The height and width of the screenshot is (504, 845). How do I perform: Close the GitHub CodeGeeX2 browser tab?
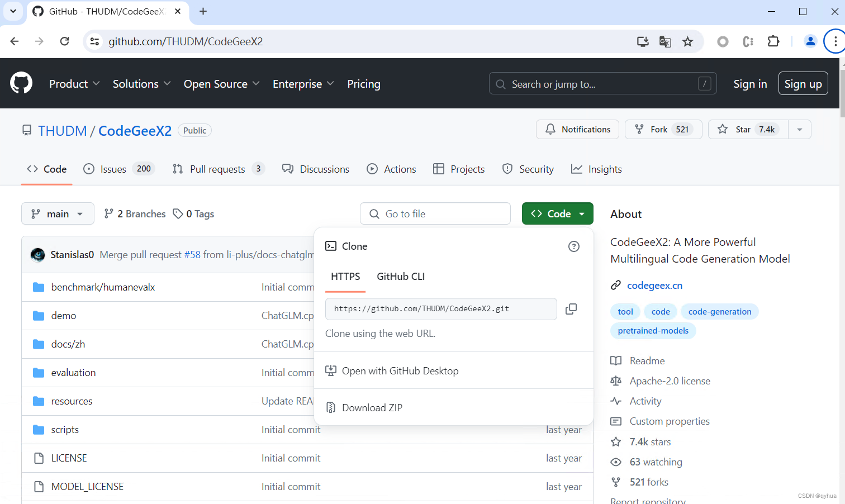click(178, 11)
